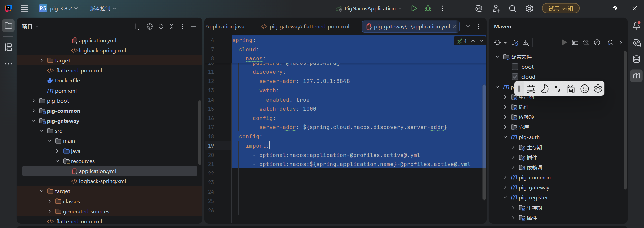Open 版本控制 version control dropdown

click(103, 8)
